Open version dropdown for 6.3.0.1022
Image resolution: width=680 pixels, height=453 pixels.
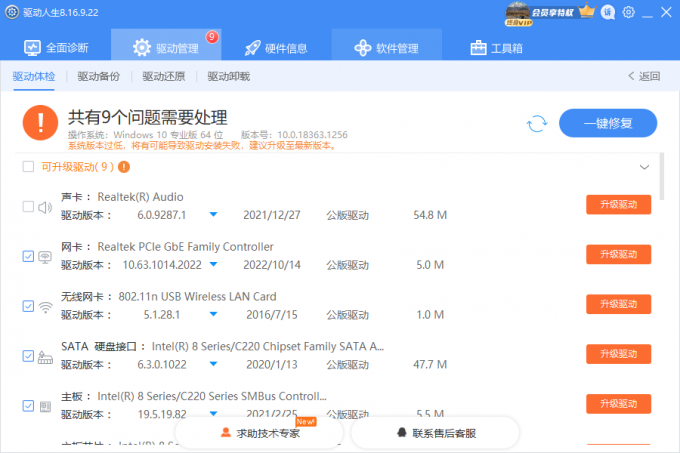pos(213,364)
